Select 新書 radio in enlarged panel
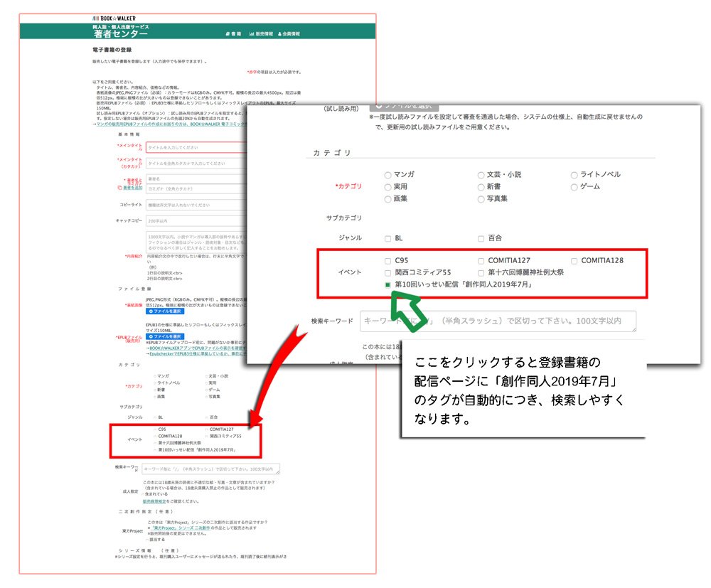Screen dimensions: 711x588 481,187
